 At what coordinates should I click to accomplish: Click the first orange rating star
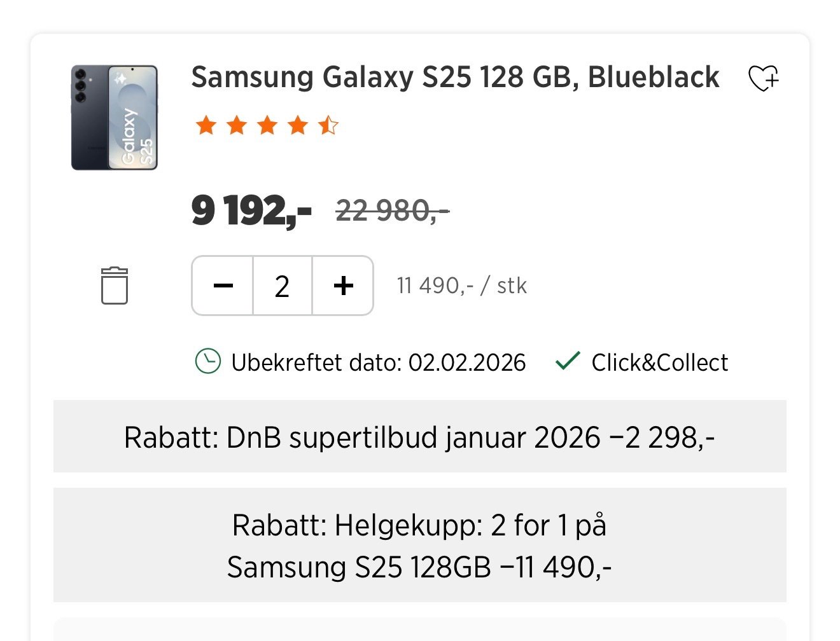point(206,125)
